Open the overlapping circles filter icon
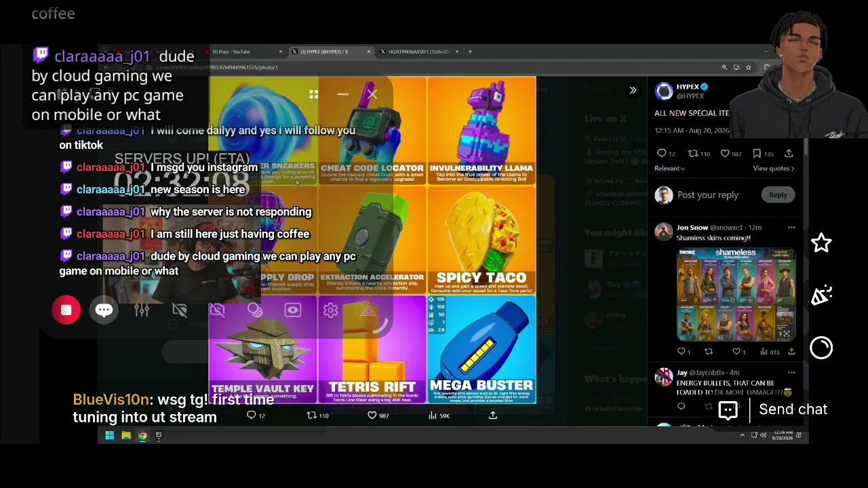 click(255, 310)
